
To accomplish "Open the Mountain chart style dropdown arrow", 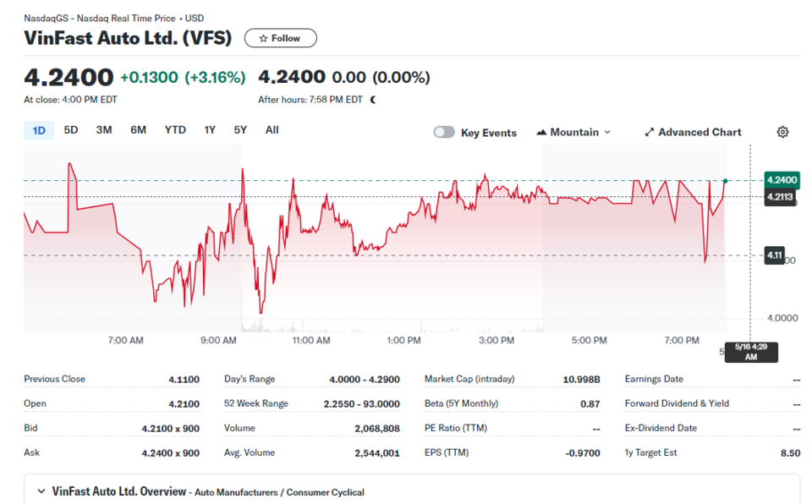I will click(x=607, y=132).
